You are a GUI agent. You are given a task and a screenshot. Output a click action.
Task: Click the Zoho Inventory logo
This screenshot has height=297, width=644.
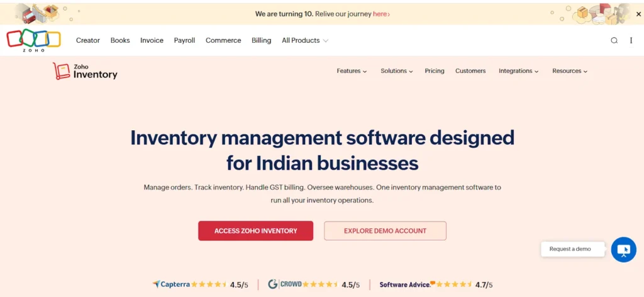point(85,71)
